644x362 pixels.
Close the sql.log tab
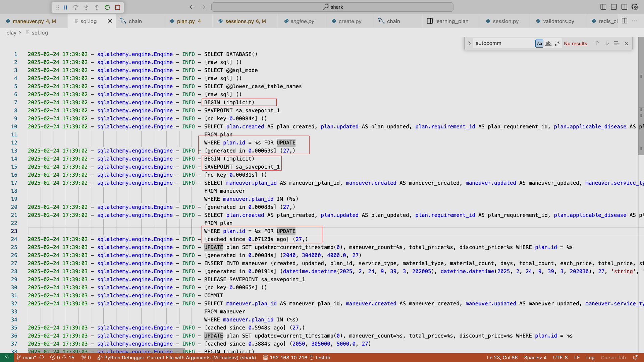pyautogui.click(x=110, y=21)
